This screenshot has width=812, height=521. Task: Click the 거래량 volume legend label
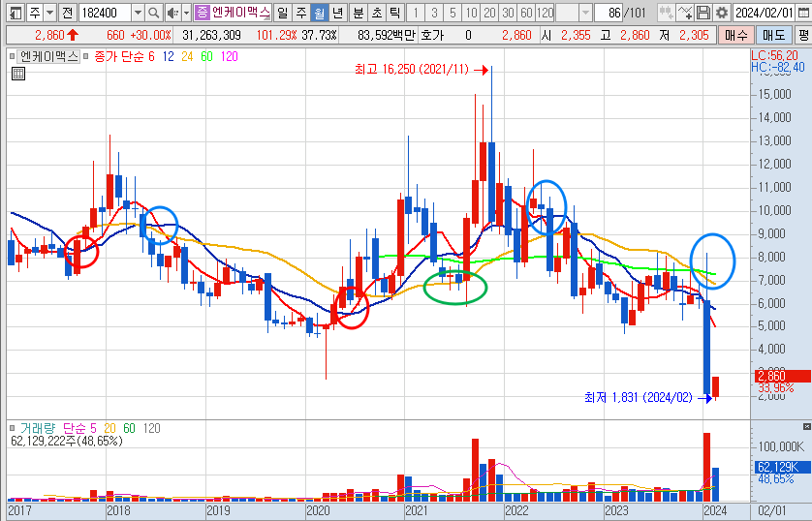(37, 428)
